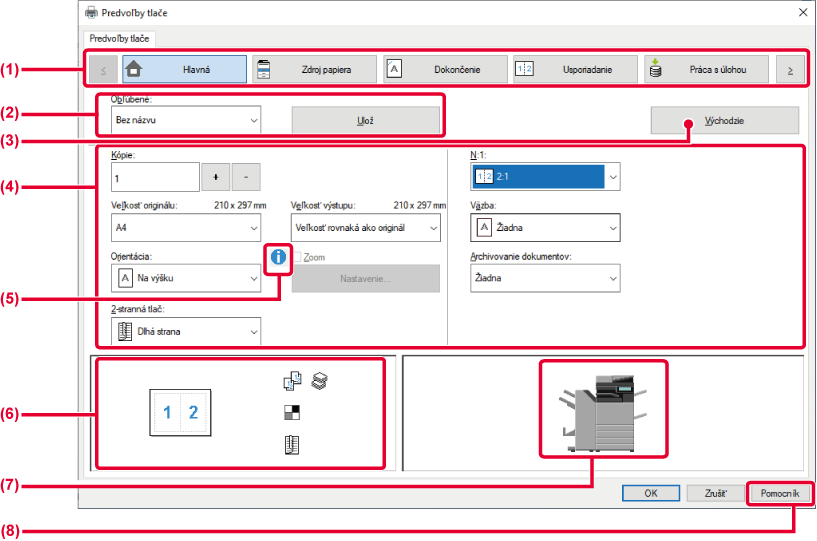
Task: Click the Zrušiť button
Action: (x=715, y=493)
